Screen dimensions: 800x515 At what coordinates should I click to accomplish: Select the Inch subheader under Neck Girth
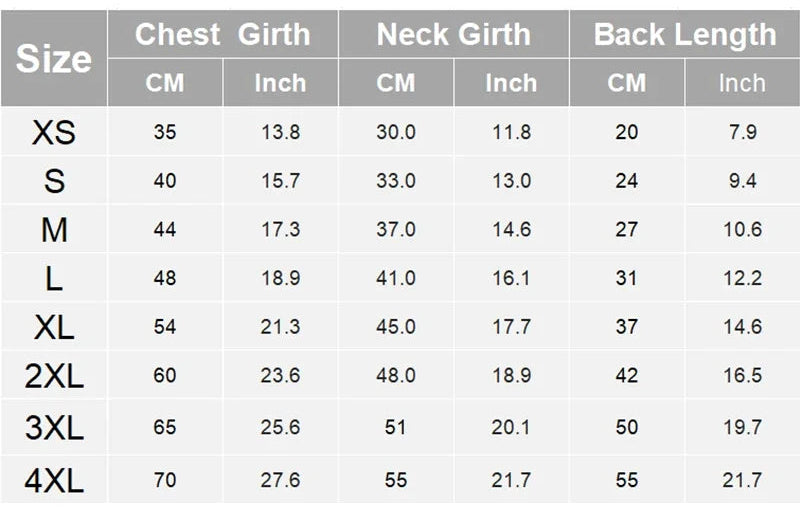(x=511, y=83)
